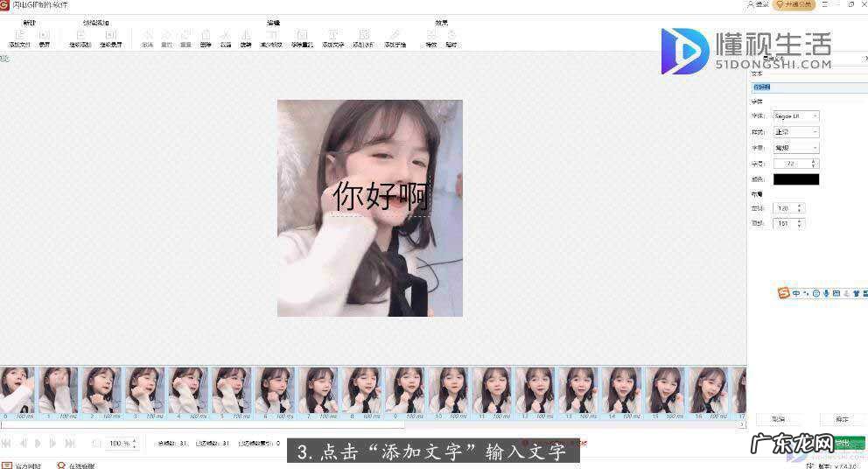This screenshot has width=868, height=469.
Task: Jump to the last frame
Action: (x=70, y=443)
